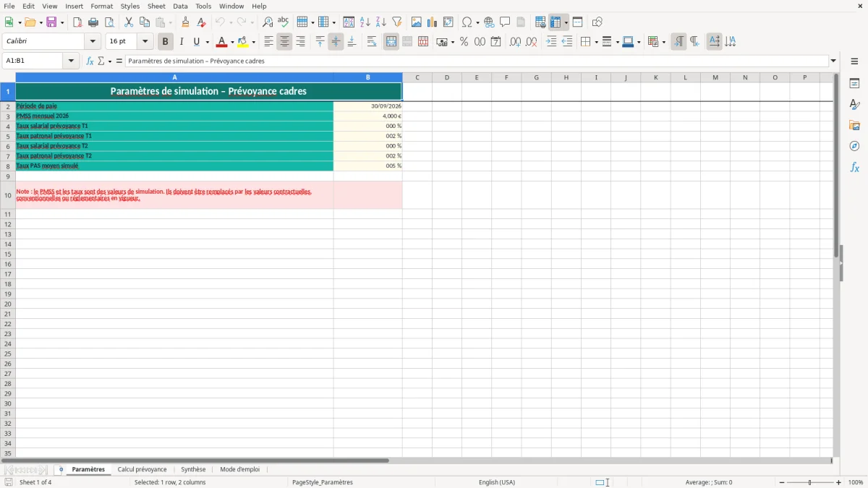868x488 pixels.
Task: Add a decimal place
Action: click(x=515, y=42)
